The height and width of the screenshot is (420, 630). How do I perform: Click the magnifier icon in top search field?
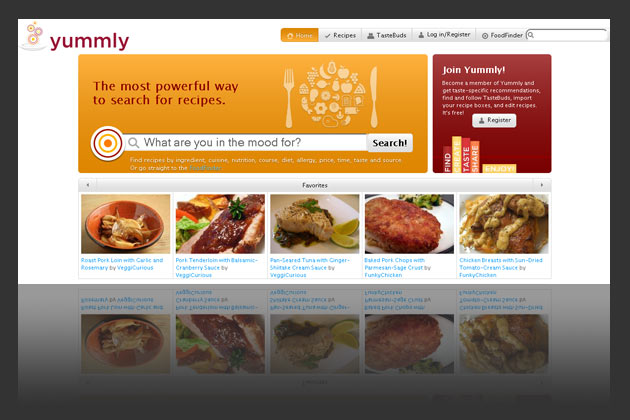click(x=531, y=35)
